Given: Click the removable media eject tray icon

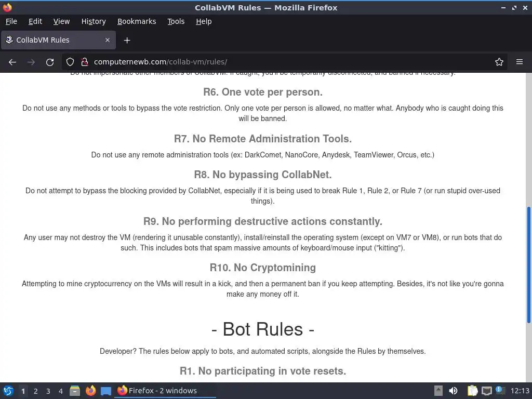Looking at the screenshot, I should point(438,391).
